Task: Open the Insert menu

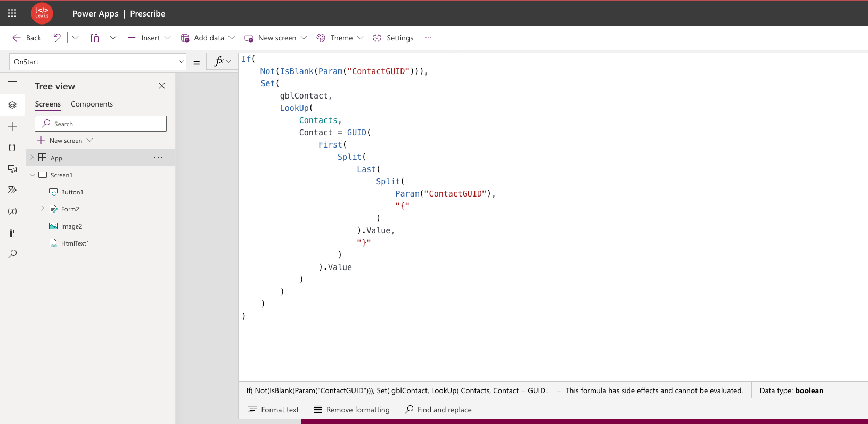Action: pos(150,38)
